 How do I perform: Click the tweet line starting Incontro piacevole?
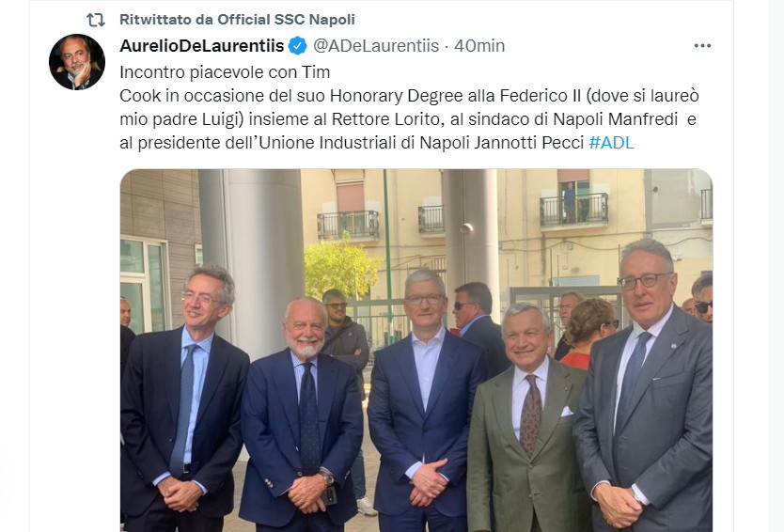[225, 72]
